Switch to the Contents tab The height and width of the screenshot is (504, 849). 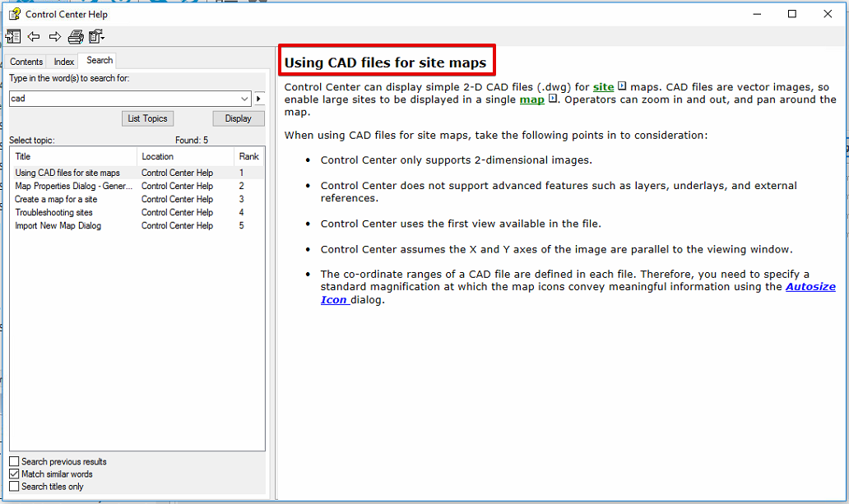click(x=26, y=62)
